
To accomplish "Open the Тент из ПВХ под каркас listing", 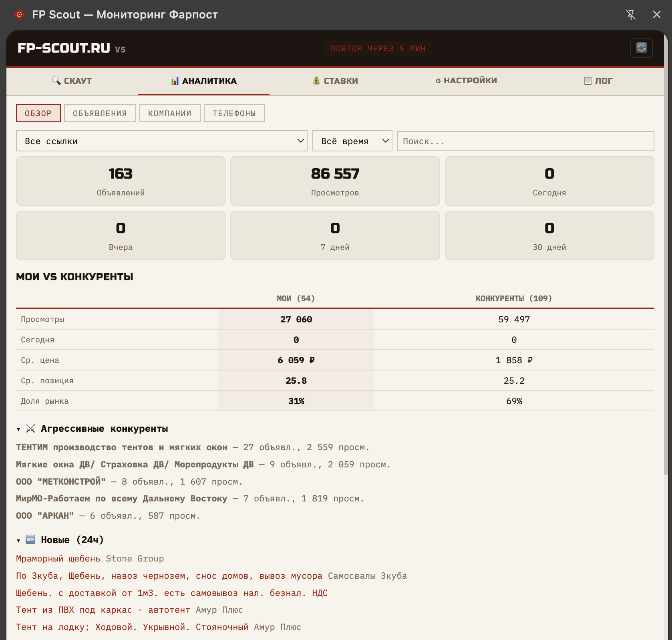I will [103, 610].
